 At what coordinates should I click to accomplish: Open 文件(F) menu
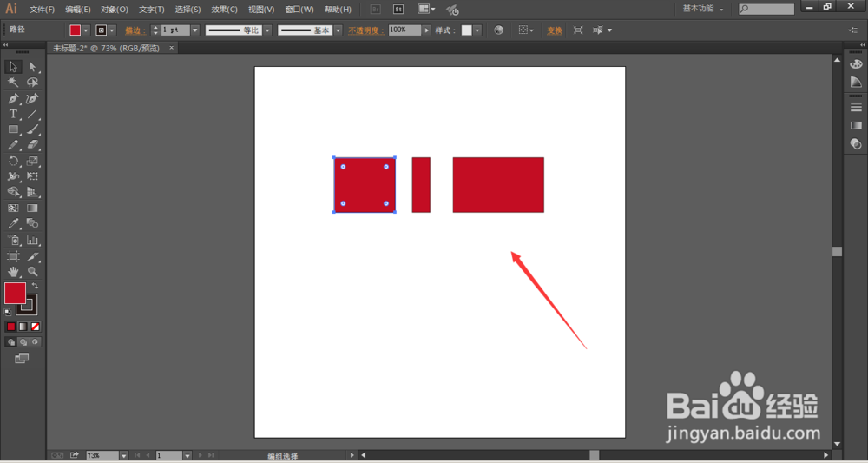pyautogui.click(x=42, y=10)
